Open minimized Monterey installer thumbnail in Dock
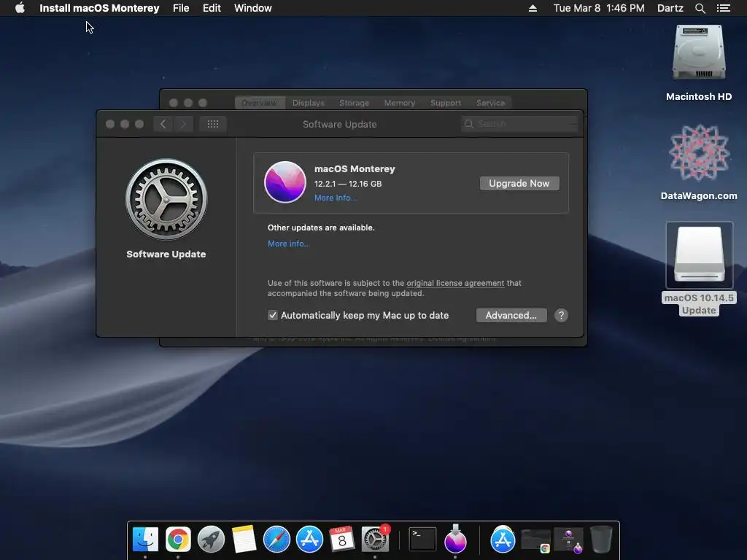 (568, 541)
